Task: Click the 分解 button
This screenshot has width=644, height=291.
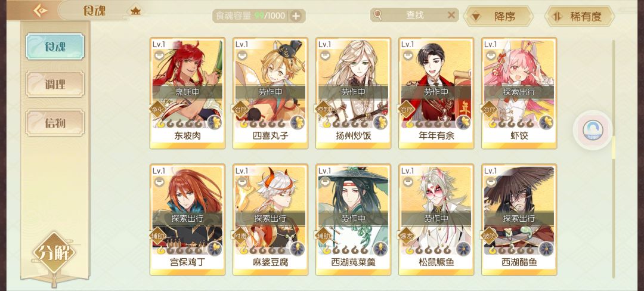Action: [x=54, y=253]
